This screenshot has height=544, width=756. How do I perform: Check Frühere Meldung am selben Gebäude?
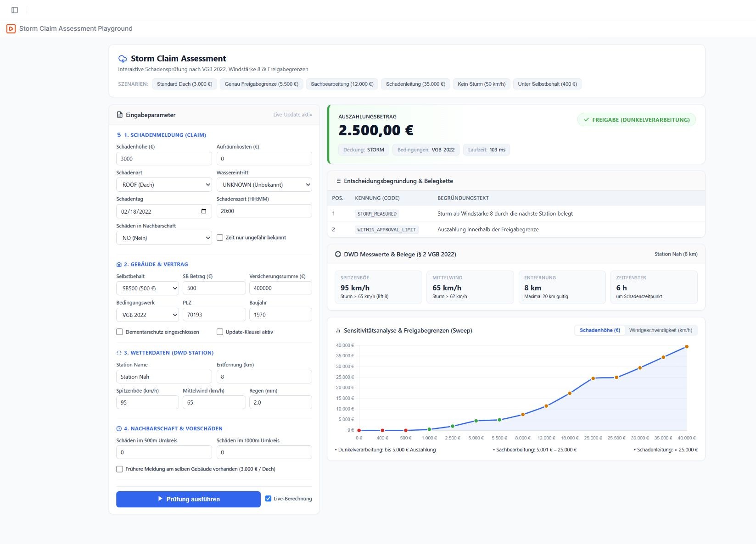pos(119,469)
